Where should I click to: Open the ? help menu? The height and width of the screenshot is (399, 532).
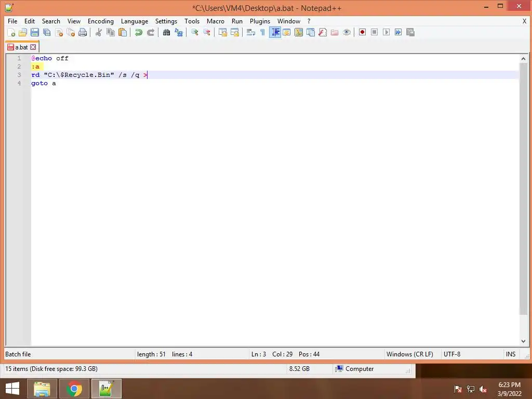[309, 21]
